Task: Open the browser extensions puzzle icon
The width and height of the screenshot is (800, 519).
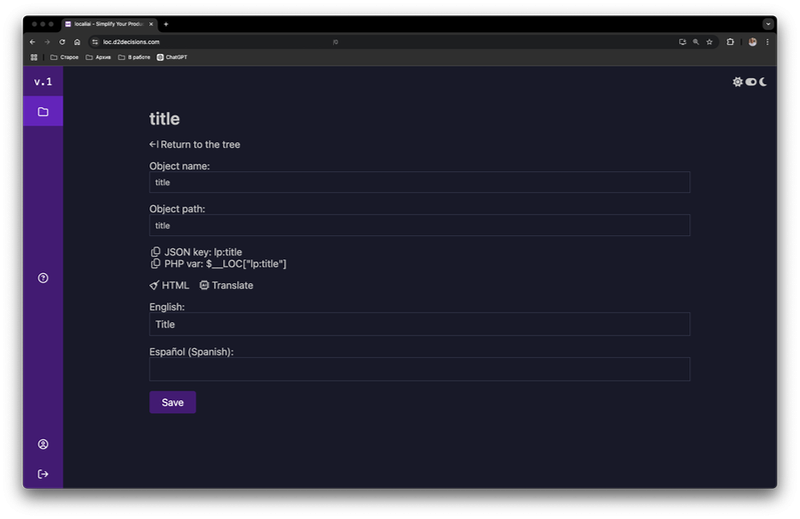Action: pyautogui.click(x=730, y=42)
